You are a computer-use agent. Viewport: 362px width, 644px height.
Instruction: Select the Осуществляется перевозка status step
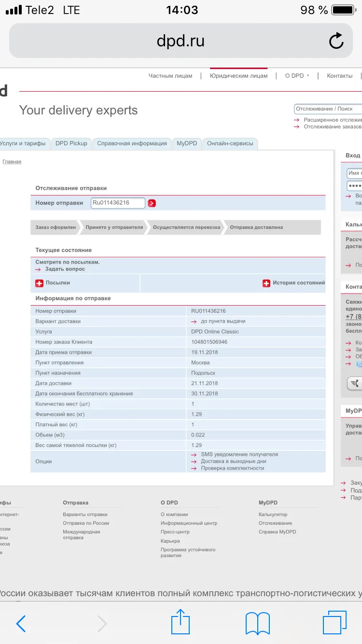click(x=186, y=227)
